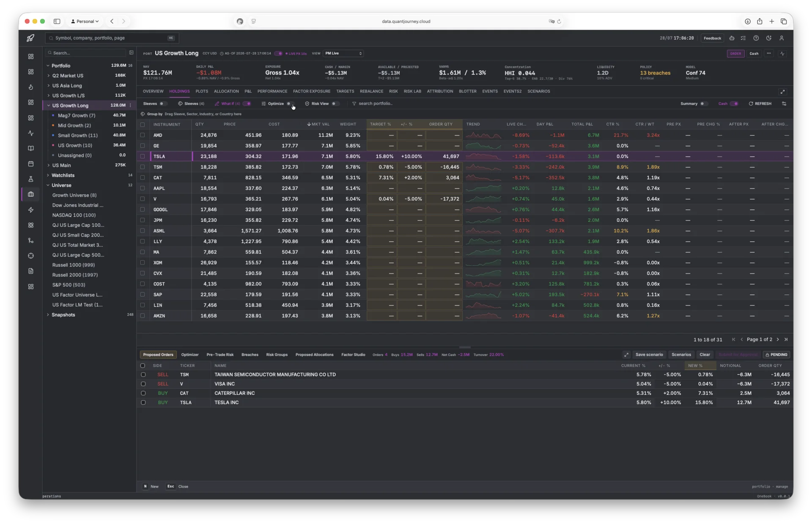Jump to last holdings page
The height and width of the screenshot is (524, 812).
tap(786, 339)
